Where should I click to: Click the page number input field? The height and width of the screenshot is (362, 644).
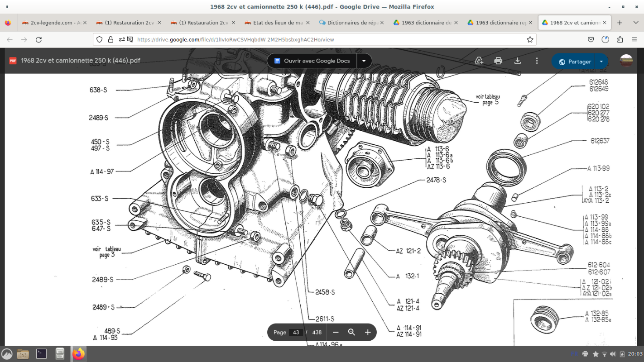pyautogui.click(x=296, y=332)
